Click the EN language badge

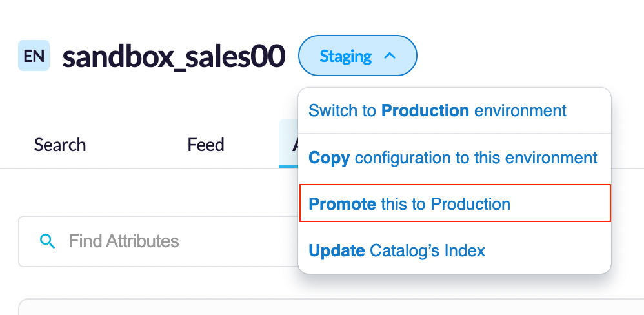(34, 56)
